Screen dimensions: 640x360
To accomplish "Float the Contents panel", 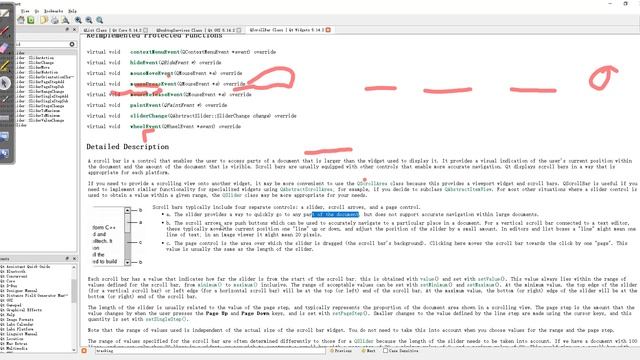I will click(x=67, y=259).
